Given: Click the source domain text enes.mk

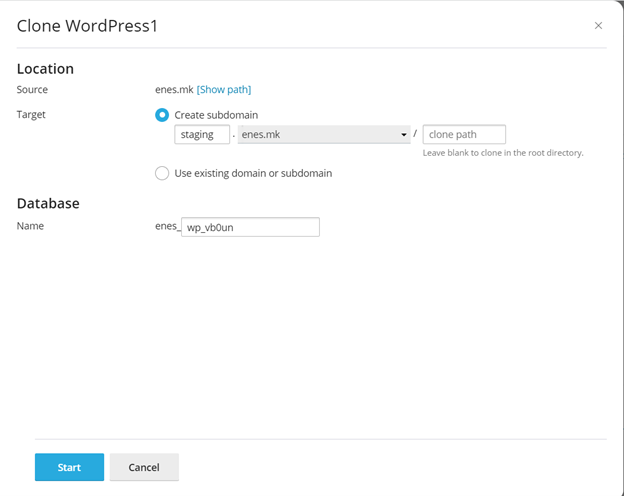Looking at the screenshot, I should coord(173,90).
